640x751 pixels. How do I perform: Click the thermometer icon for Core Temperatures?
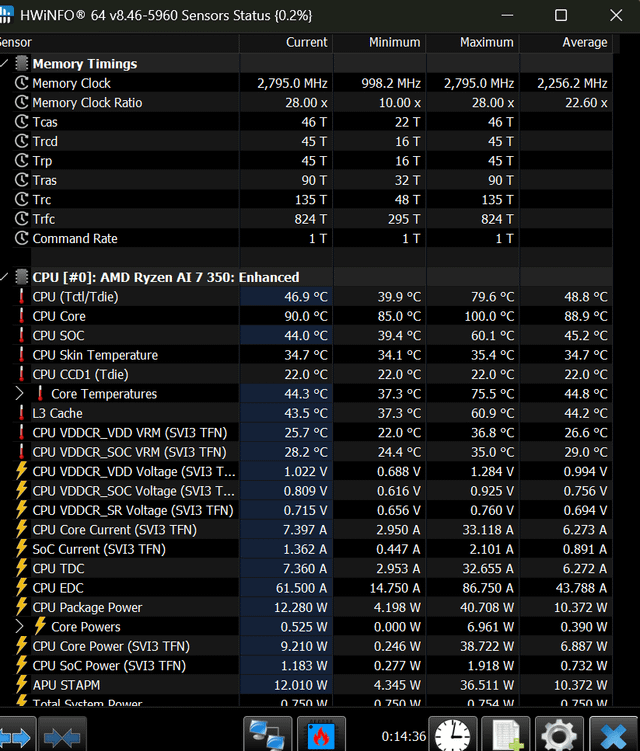pos(40,394)
